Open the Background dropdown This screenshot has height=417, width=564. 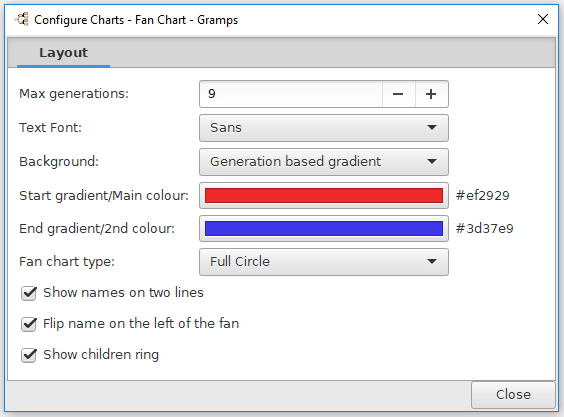(324, 162)
